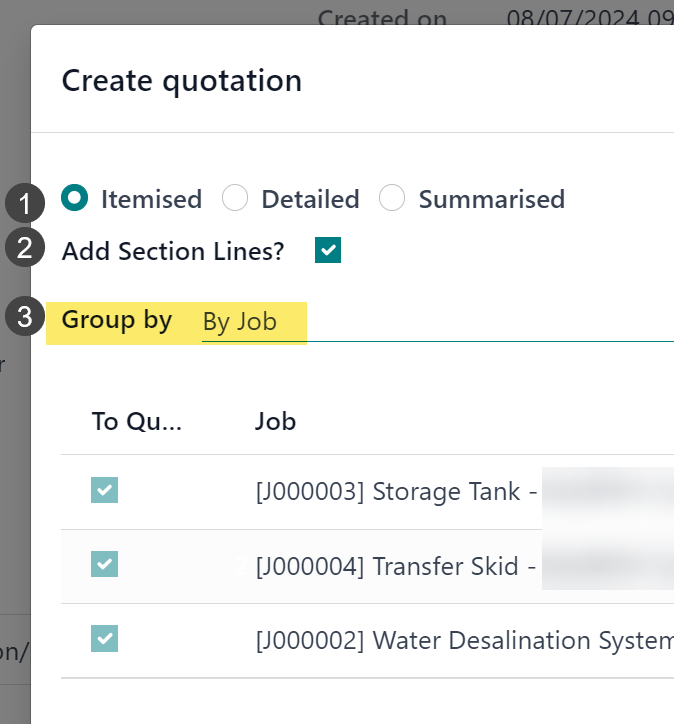Screen dimensions: 674x724
Task: Select the Itemised radio option
Action: (x=74, y=198)
